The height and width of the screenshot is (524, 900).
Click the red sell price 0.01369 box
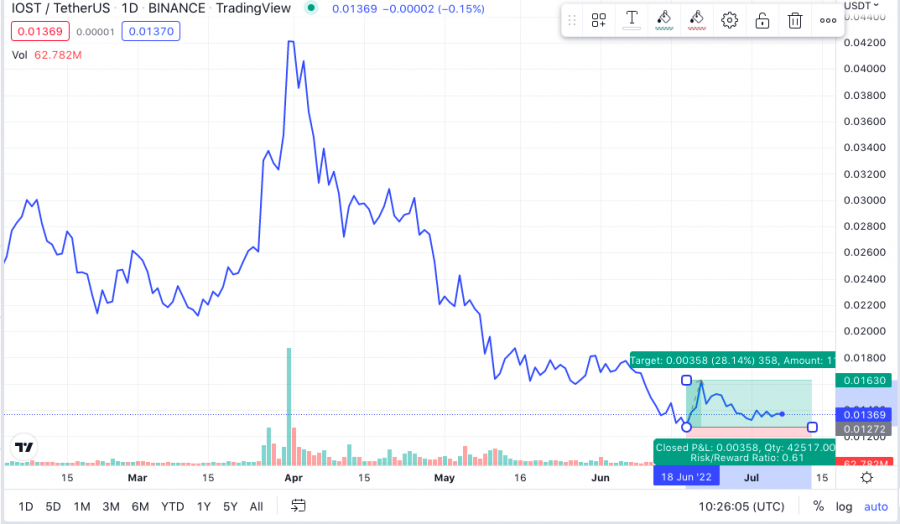tap(40, 31)
